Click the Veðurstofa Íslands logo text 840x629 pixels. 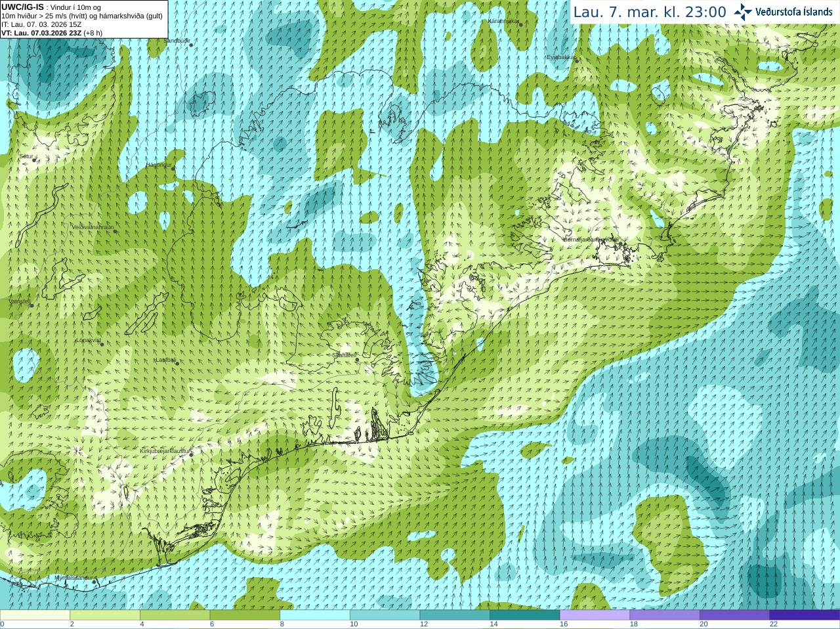[x=794, y=12]
